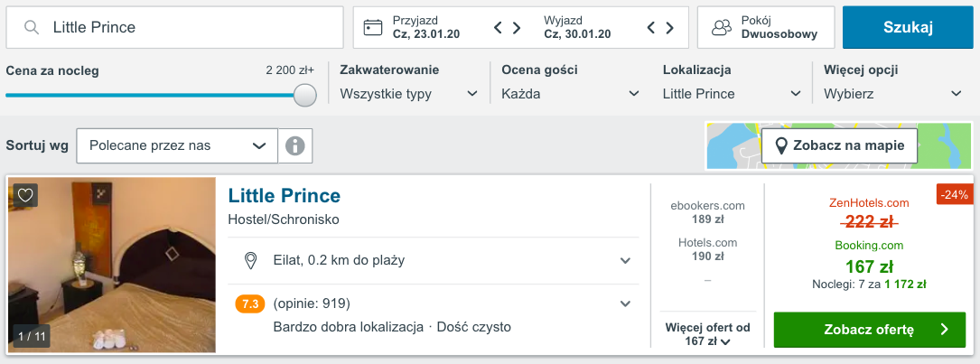The width and height of the screenshot is (980, 364).
Task: Click the green Zobacz ofertę button
Action: [869, 330]
